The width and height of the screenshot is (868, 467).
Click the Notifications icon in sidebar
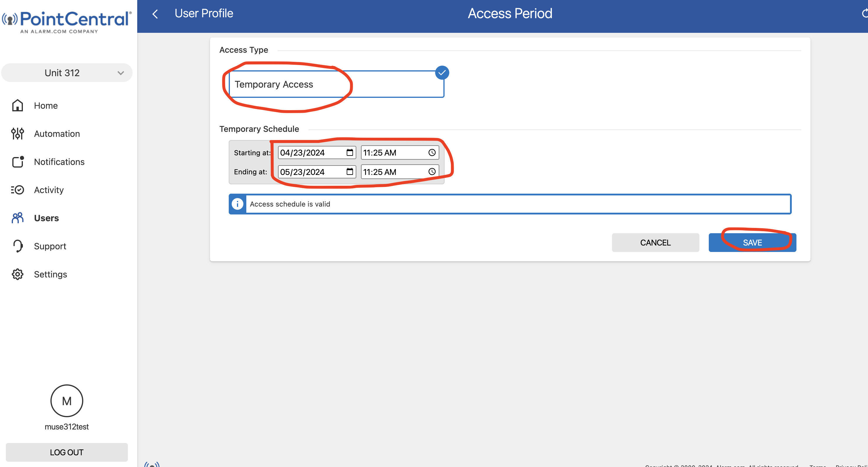[x=18, y=162]
